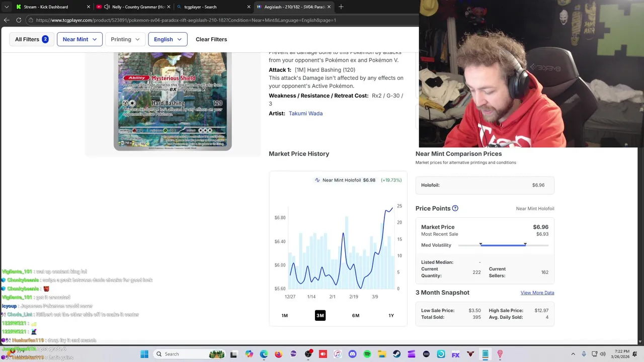The width and height of the screenshot is (644, 362).
Task: Open Task View from taskbar
Action: (233, 354)
